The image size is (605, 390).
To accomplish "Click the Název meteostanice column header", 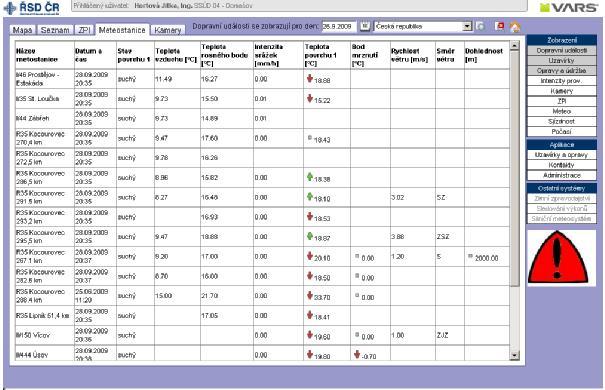I will (44, 55).
